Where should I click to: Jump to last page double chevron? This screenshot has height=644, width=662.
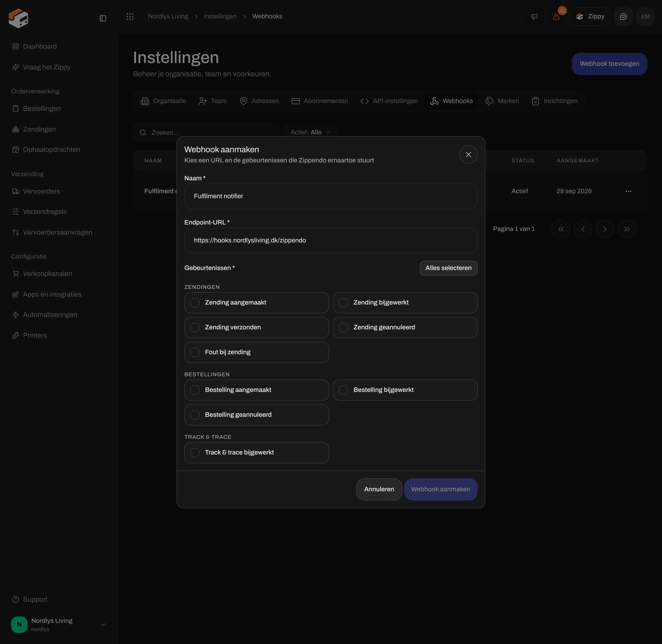point(627,229)
